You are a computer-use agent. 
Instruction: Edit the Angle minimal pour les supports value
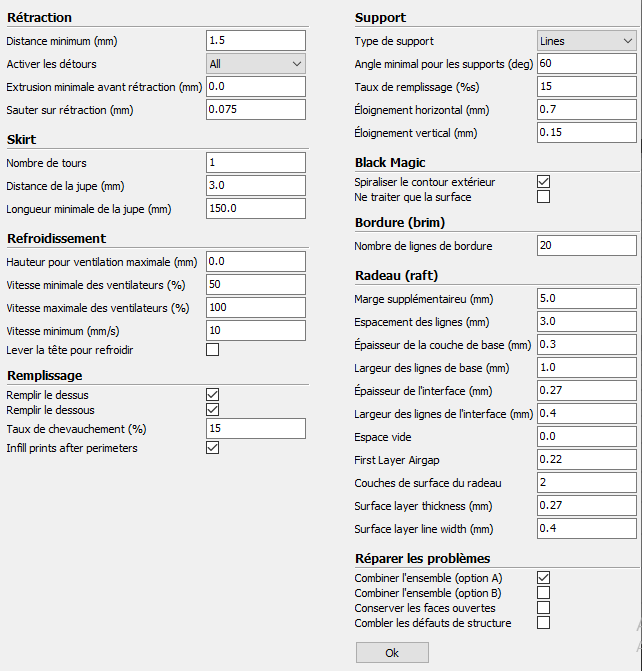point(587,64)
